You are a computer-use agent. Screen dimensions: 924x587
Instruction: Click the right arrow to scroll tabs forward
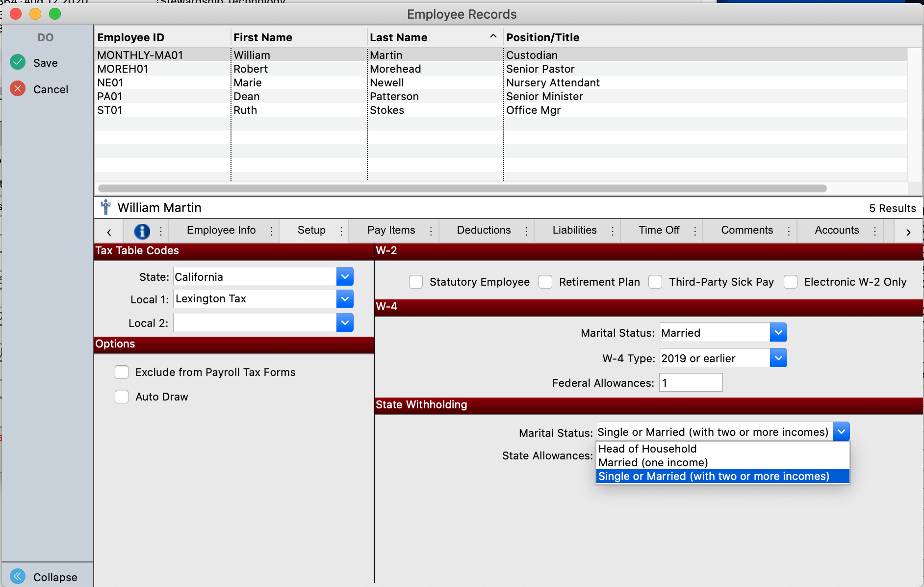pyautogui.click(x=908, y=232)
